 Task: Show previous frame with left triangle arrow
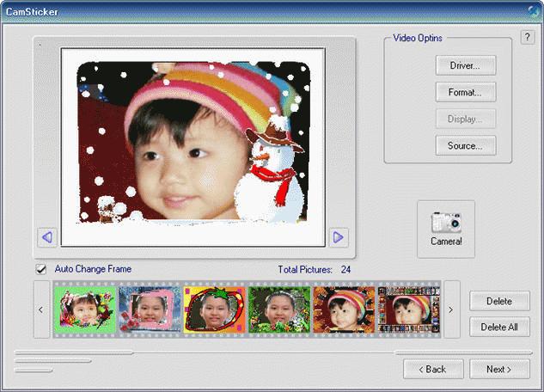pos(47,237)
